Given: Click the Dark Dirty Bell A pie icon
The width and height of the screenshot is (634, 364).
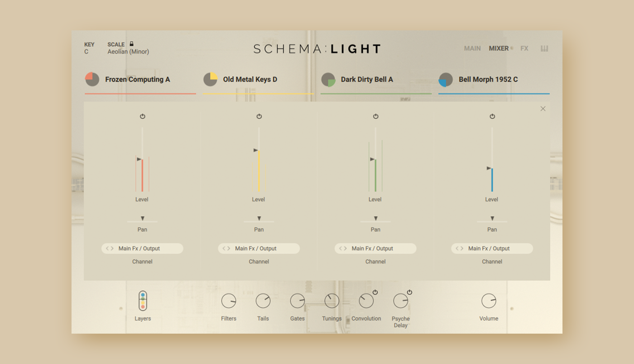Looking at the screenshot, I should coord(328,80).
